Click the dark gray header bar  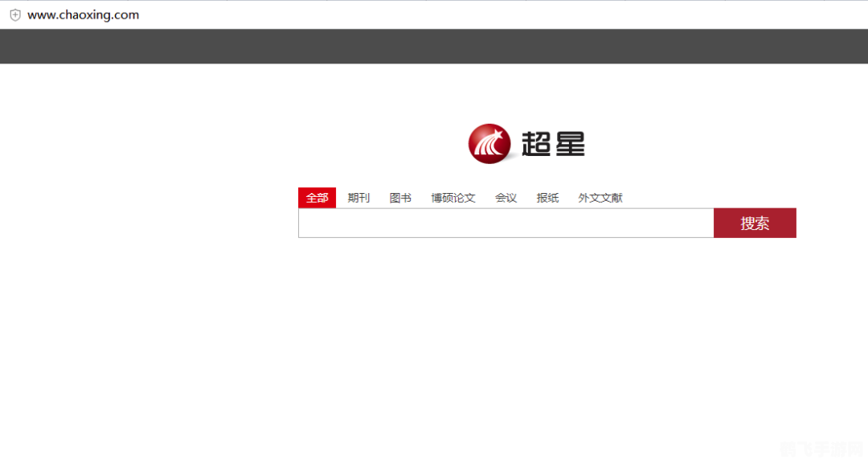434,46
